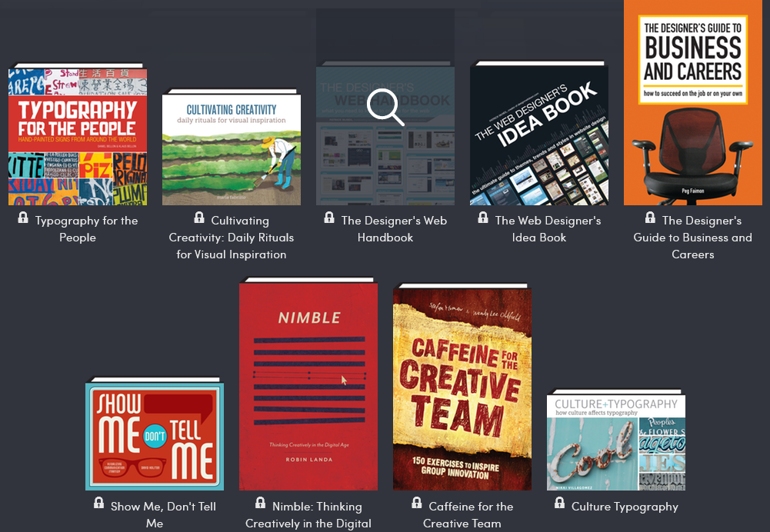Click the lock icon beside The Web Designer's Idea Book
This screenshot has height=532, width=770.
pos(483,218)
